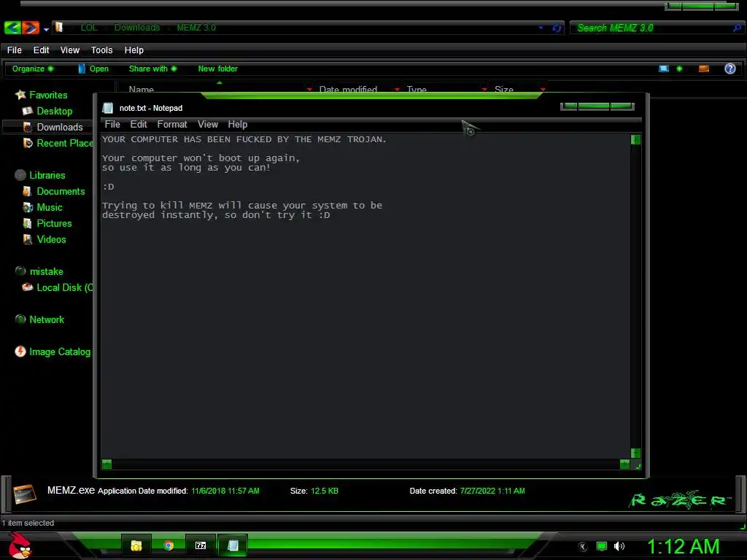Open Date modified column filter dropdown
The height and width of the screenshot is (560, 747).
[x=397, y=89]
